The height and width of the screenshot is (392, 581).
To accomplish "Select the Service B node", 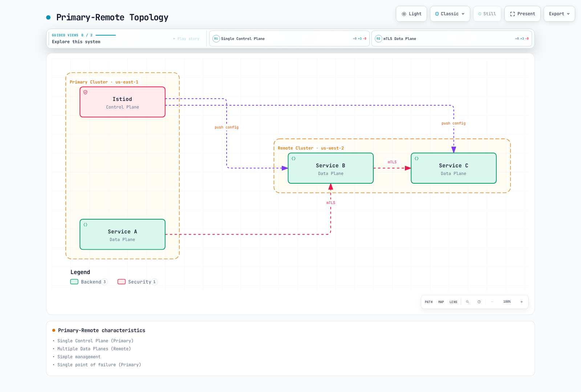I will [330, 168].
